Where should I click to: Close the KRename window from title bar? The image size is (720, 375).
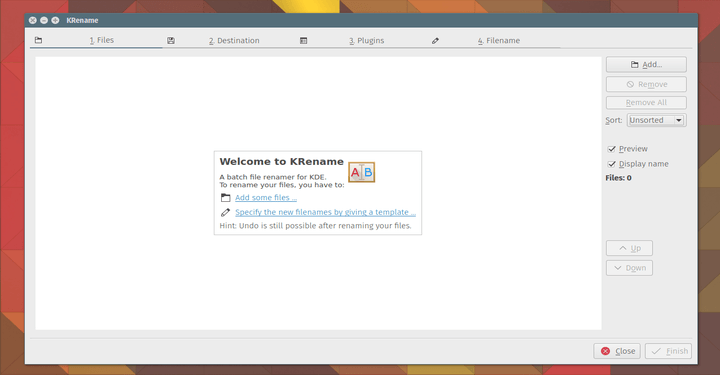click(x=33, y=20)
